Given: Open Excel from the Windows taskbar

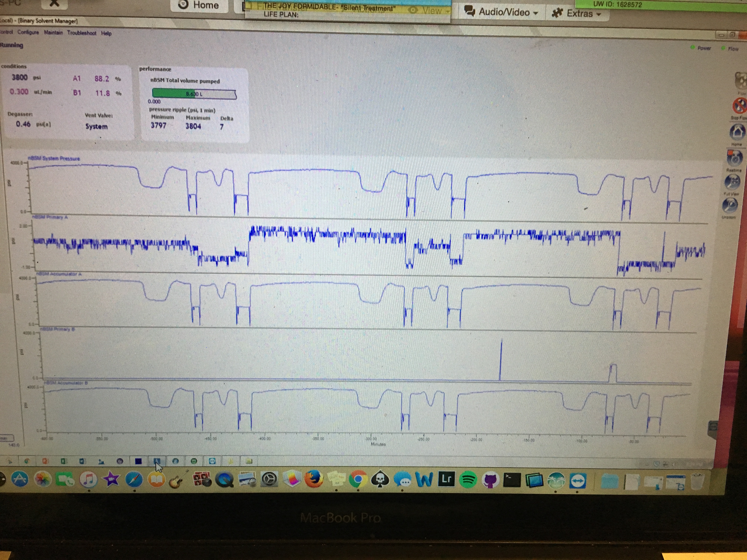Looking at the screenshot, I should (64, 461).
